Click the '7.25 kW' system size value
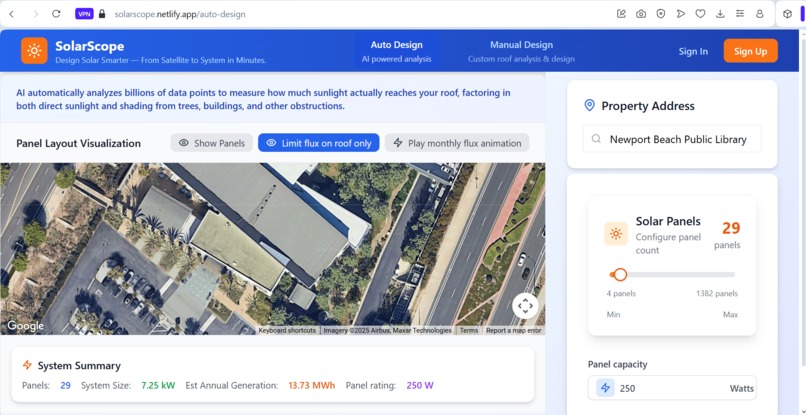Screen dimensions: 806x415 tap(158, 385)
